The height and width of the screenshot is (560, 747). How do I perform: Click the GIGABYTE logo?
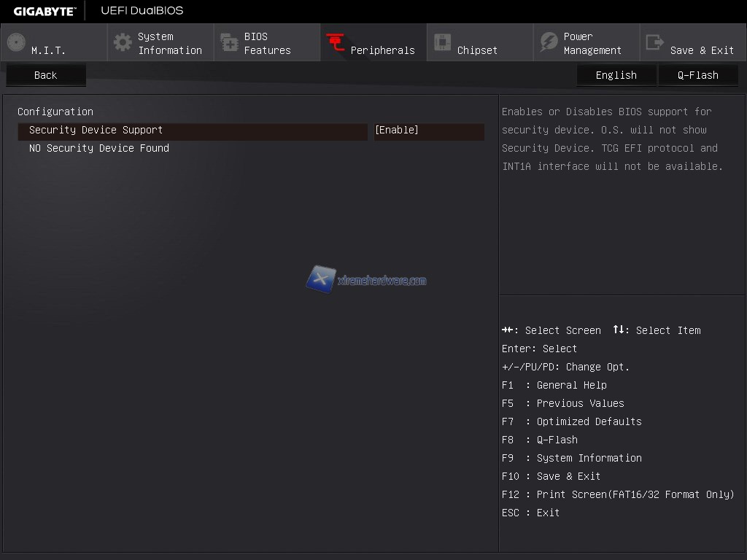coord(44,11)
